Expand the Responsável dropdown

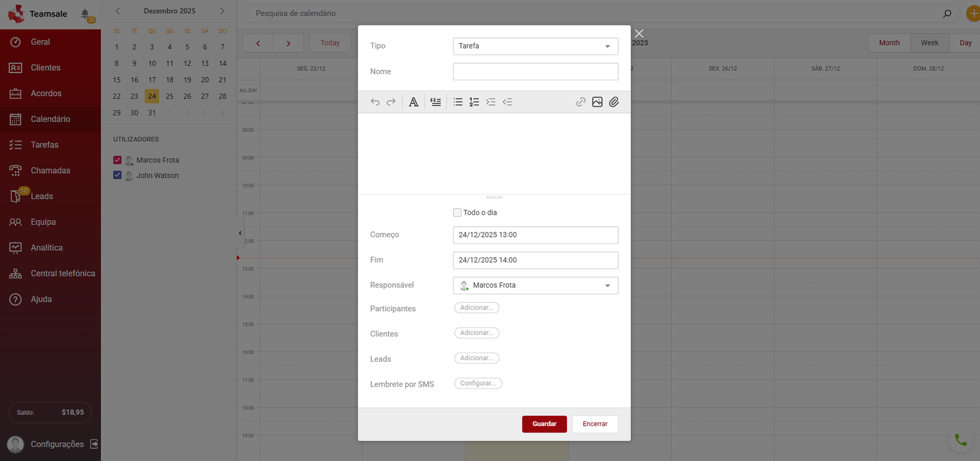tap(535, 285)
